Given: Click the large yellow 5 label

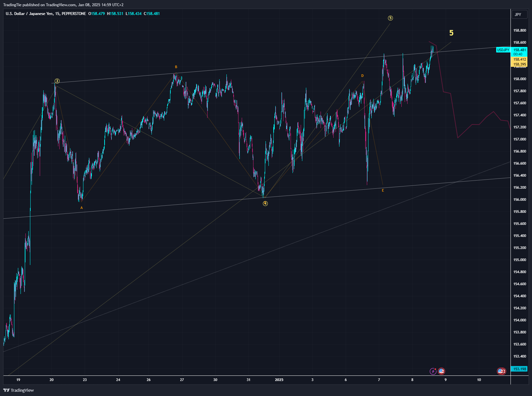Looking at the screenshot, I should [x=451, y=33].
